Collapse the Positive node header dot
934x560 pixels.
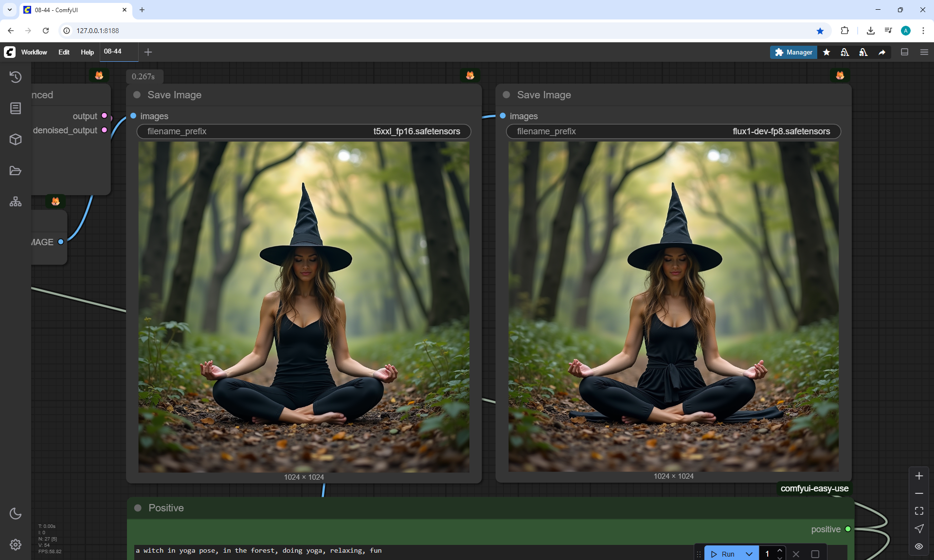[138, 508]
